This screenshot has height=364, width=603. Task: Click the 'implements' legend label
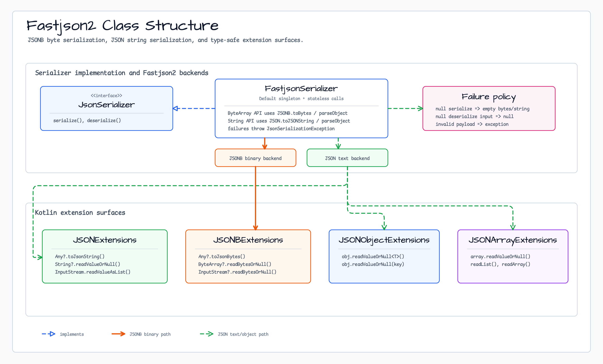pos(72,334)
